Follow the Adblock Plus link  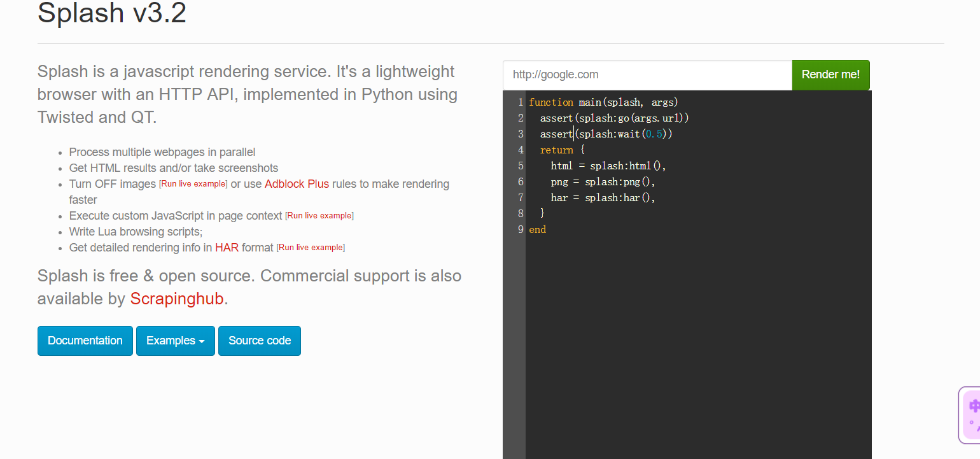point(297,184)
